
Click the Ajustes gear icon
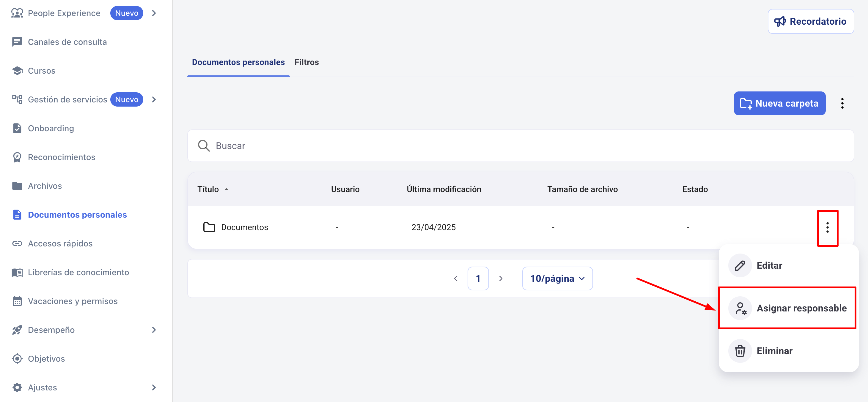point(17,387)
